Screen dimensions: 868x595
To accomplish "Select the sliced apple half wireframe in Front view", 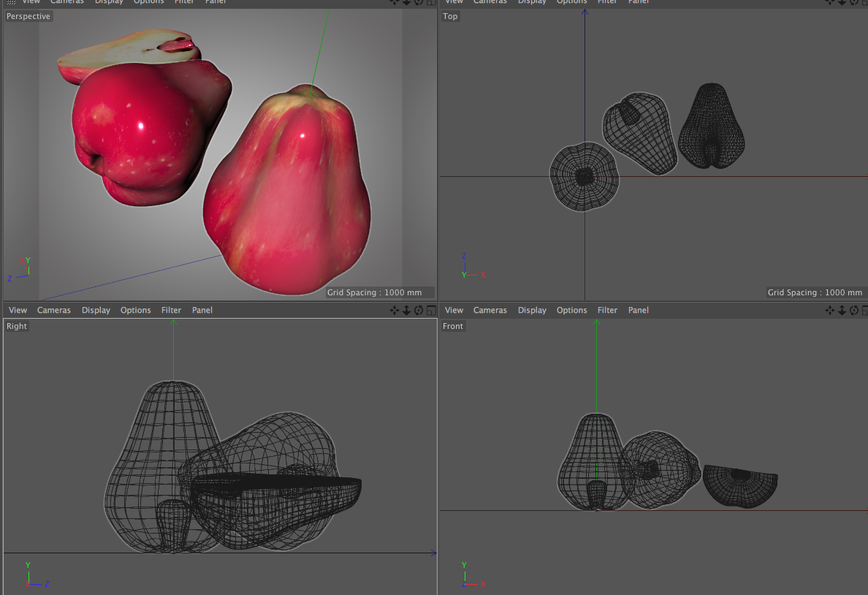I will pos(740,484).
